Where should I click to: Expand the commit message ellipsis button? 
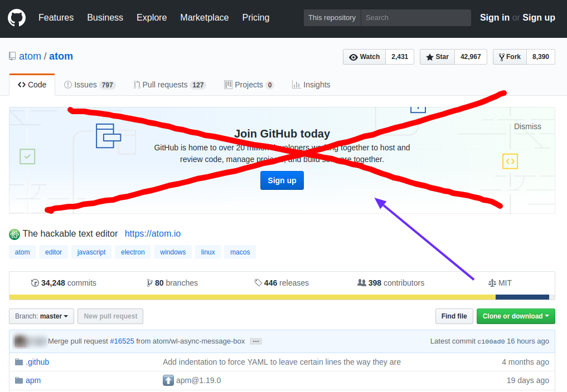coord(256,341)
